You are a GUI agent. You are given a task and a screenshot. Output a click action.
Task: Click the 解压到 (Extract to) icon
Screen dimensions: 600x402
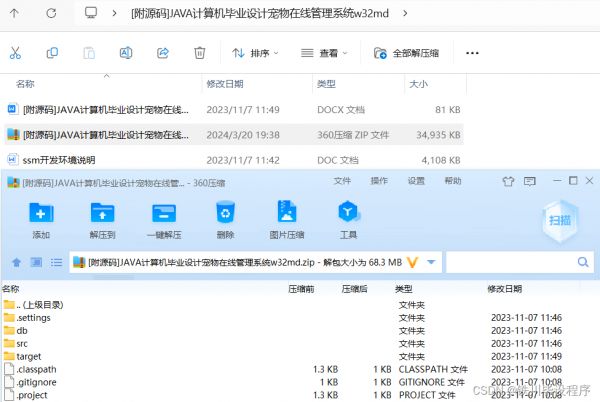click(102, 212)
